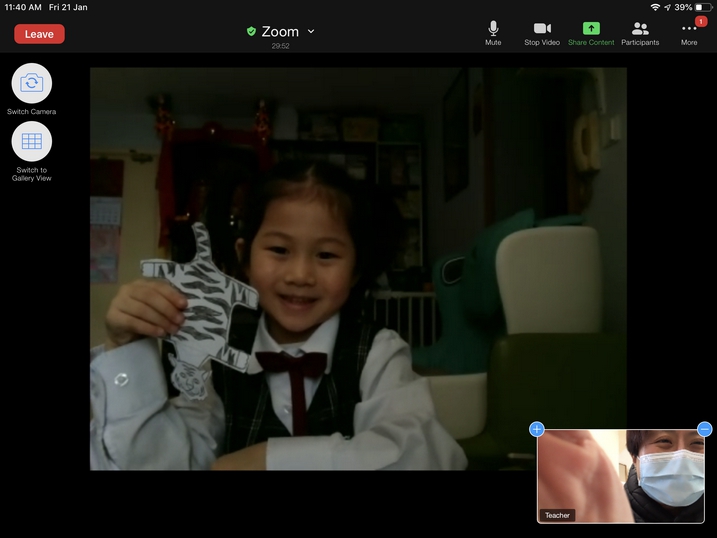Screen dimensions: 717x538
Task: Tap the main speaker video feed
Action: pos(358,268)
